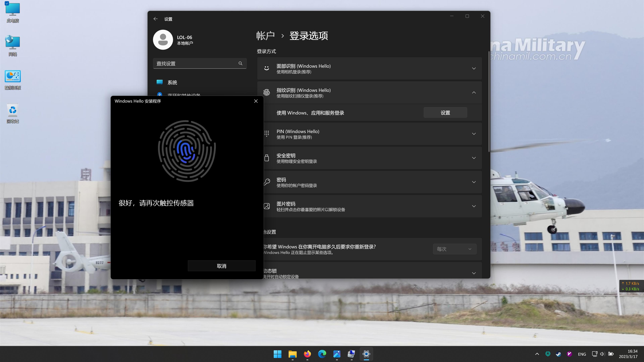Screen dimensions: 644x362
Task: Click the search magnifier in settings search box
Action: tap(240, 64)
